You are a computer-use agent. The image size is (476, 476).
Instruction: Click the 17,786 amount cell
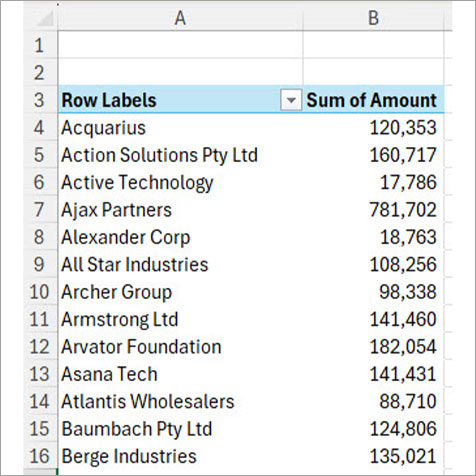[374, 182]
